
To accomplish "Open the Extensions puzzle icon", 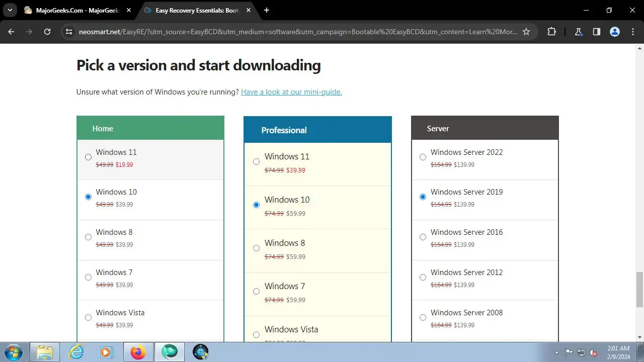I will (551, 32).
